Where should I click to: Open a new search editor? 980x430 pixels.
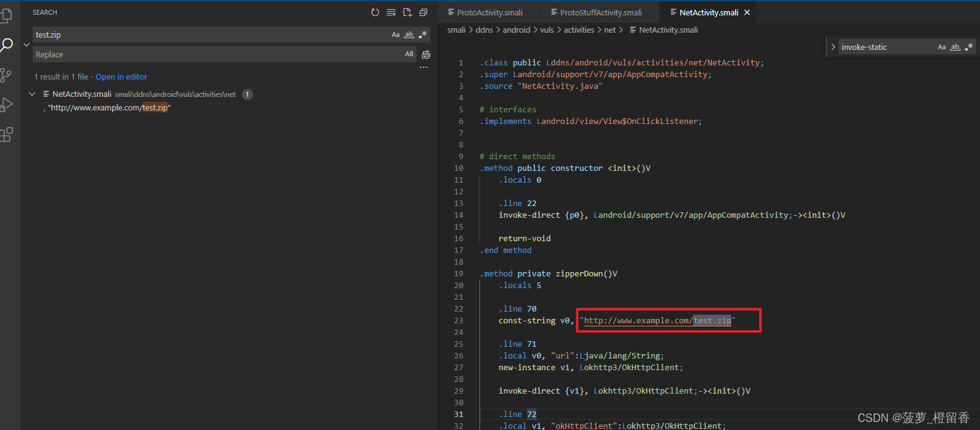[407, 12]
